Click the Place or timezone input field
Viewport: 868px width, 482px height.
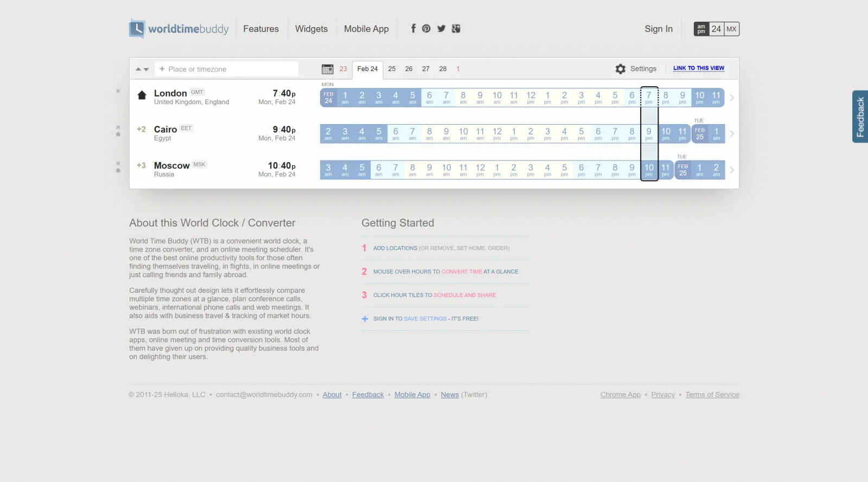pyautogui.click(x=227, y=69)
